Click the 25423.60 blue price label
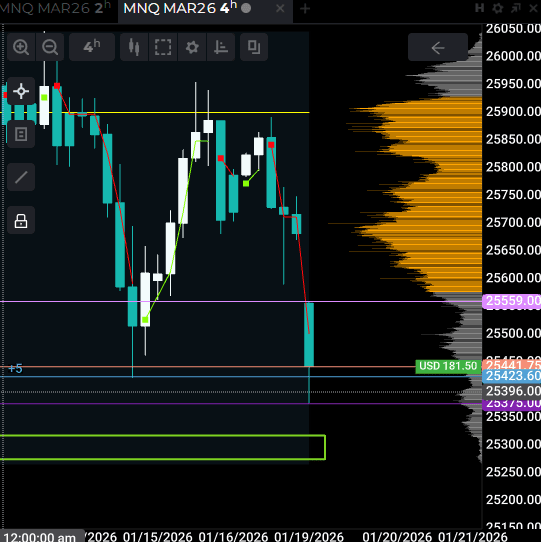The width and height of the screenshot is (541, 542). (511, 376)
